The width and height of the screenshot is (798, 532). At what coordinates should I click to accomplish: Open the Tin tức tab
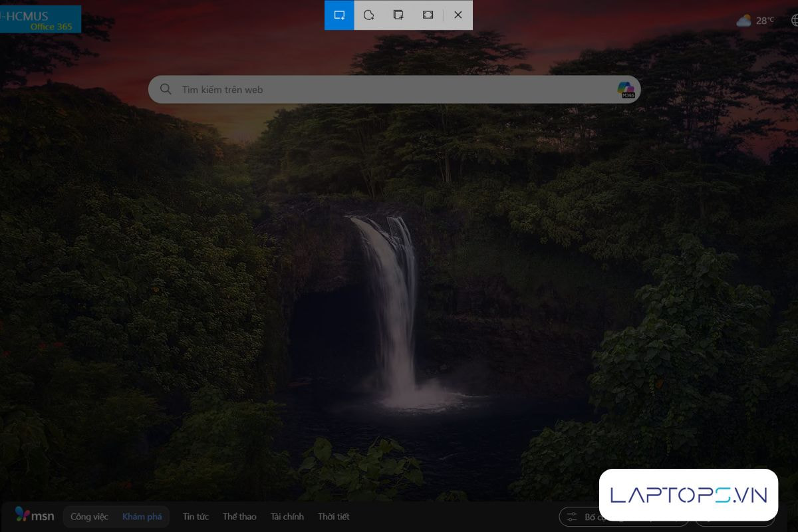[196, 517]
